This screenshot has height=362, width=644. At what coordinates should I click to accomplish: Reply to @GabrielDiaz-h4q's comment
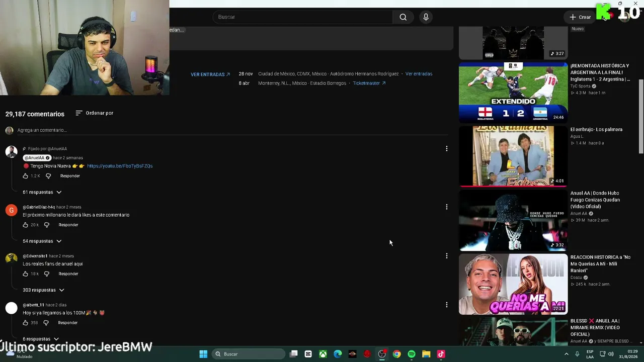68,225
